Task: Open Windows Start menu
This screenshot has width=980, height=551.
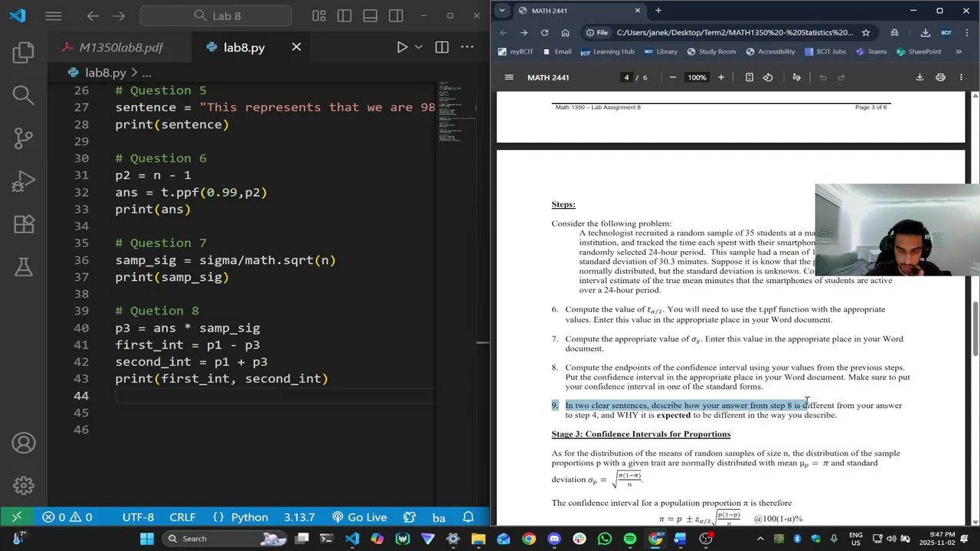Action: (146, 539)
